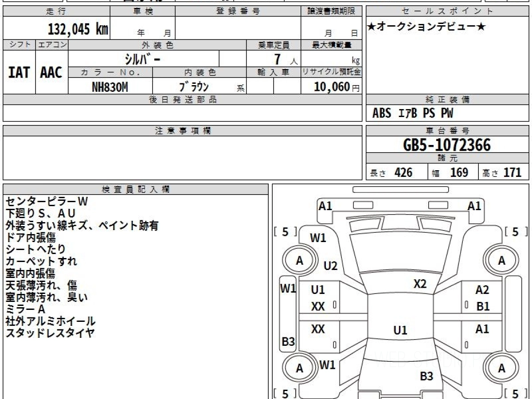532x399 pixels.
Task: Select the note 社外アルミホイール
Action: tap(51, 321)
